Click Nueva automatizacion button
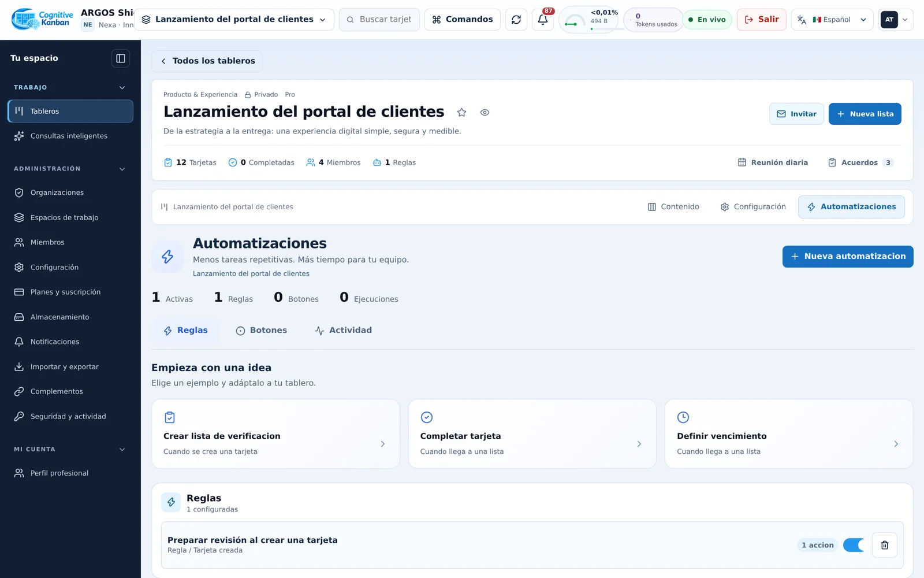Image resolution: width=924 pixels, height=578 pixels. click(848, 257)
